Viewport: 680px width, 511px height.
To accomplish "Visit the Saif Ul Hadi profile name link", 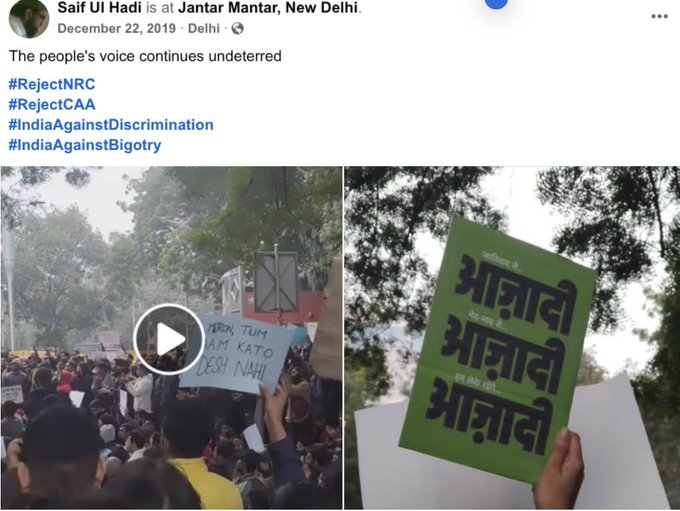I will pos(100,7).
